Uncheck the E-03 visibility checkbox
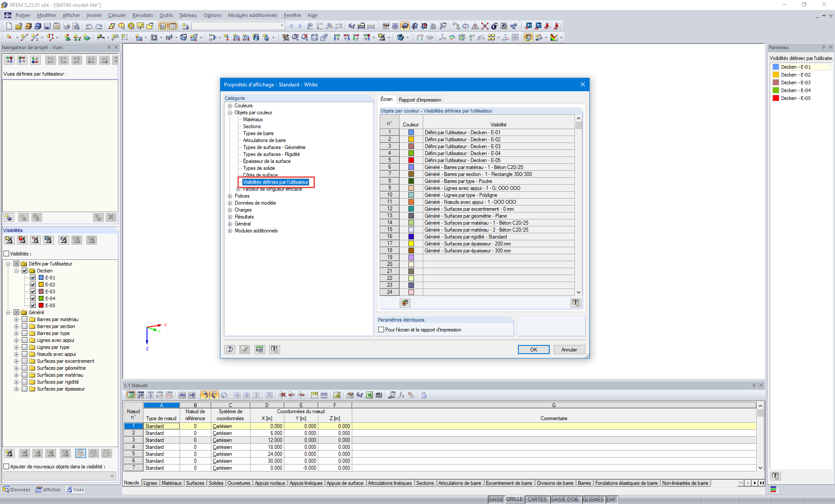This screenshot has height=504, width=835. pyautogui.click(x=33, y=292)
